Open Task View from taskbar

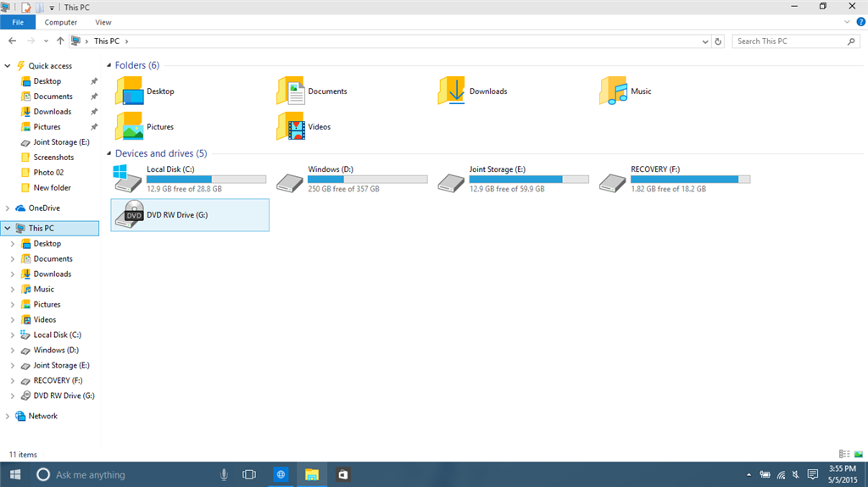point(249,474)
